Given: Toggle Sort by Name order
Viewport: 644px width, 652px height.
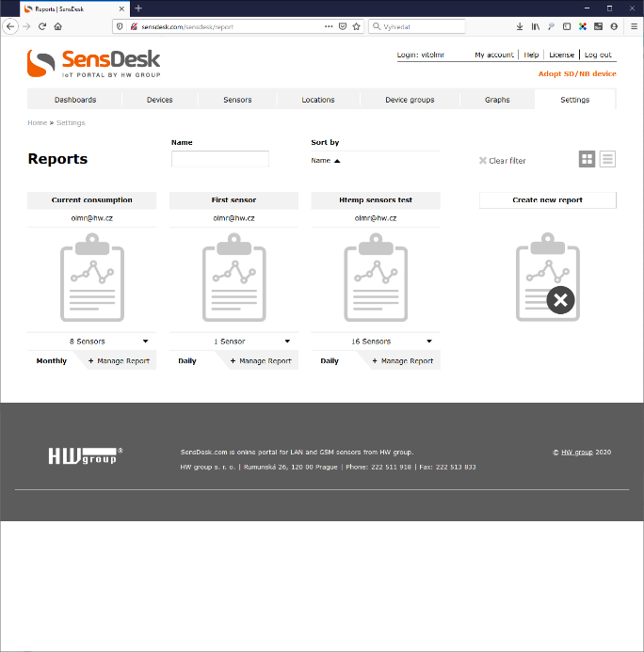Looking at the screenshot, I should 326,161.
